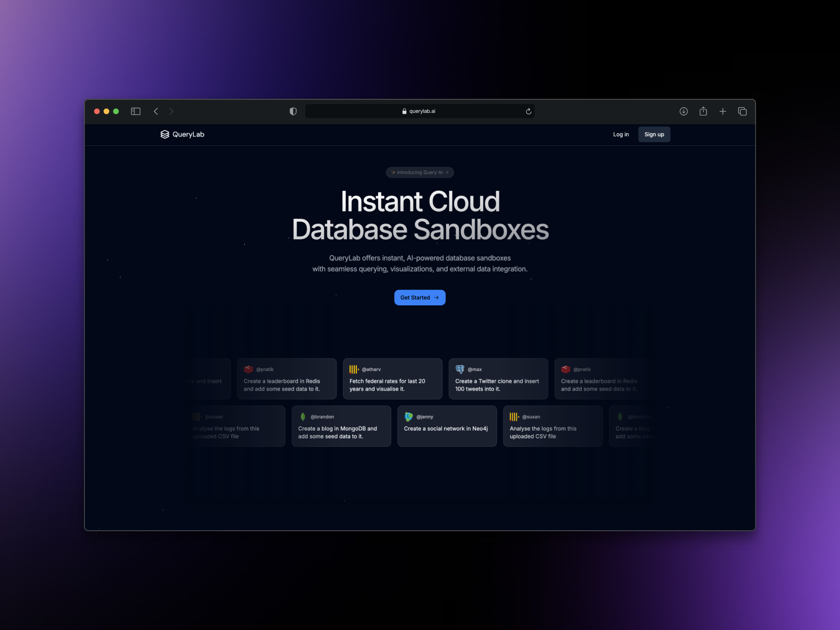840x630 pixels.
Task: Open a new tab with plus icon
Action: point(723,112)
